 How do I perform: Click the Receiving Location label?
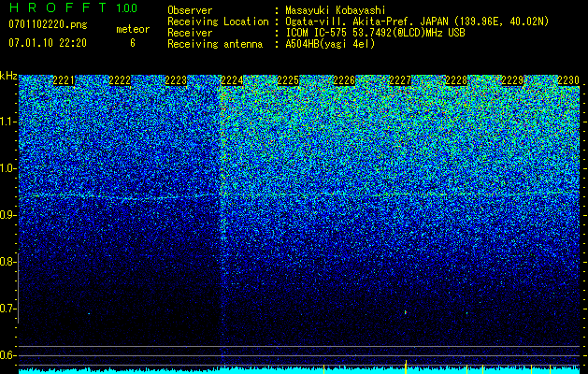coord(218,22)
